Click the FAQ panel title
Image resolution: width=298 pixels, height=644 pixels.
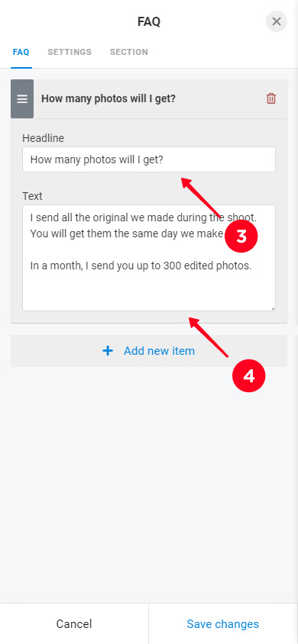[x=149, y=22]
